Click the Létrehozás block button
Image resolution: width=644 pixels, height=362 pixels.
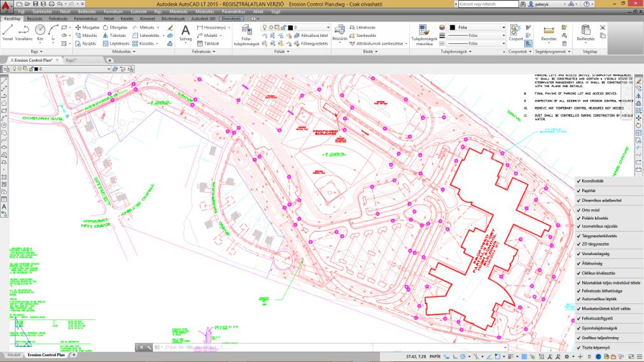click(362, 27)
